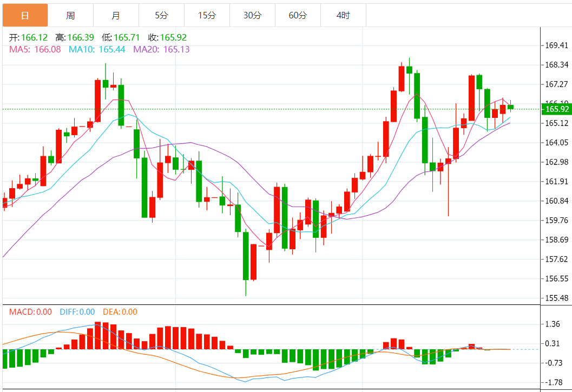Viewport: 572px width, 392px height.
Task: Click the 160.84 price axis label
Action: [x=556, y=201]
